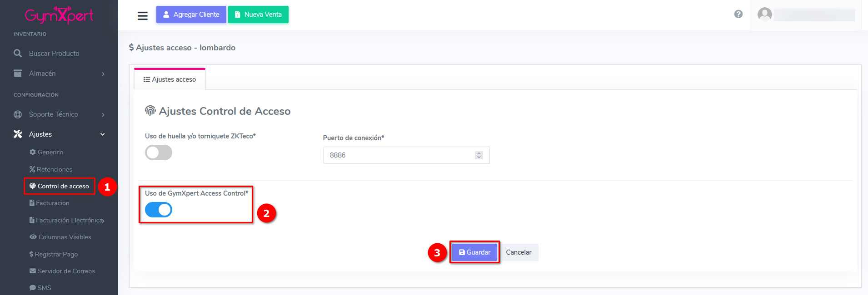This screenshot has width=868, height=295.
Task: Click the port number stepper arrows
Action: point(479,155)
